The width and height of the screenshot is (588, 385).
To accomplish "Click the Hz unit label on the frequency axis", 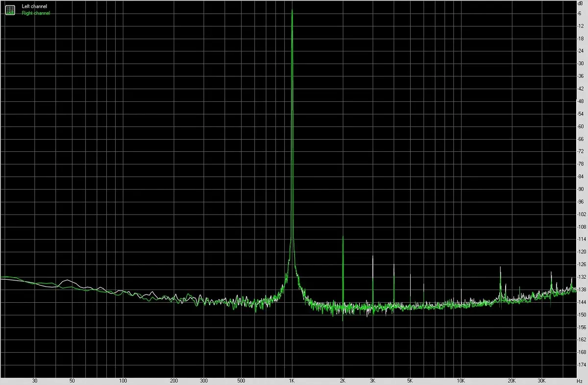I will [x=581, y=381].
